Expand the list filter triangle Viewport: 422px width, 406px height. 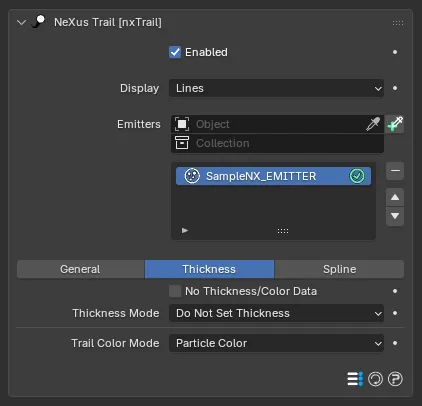tap(185, 231)
